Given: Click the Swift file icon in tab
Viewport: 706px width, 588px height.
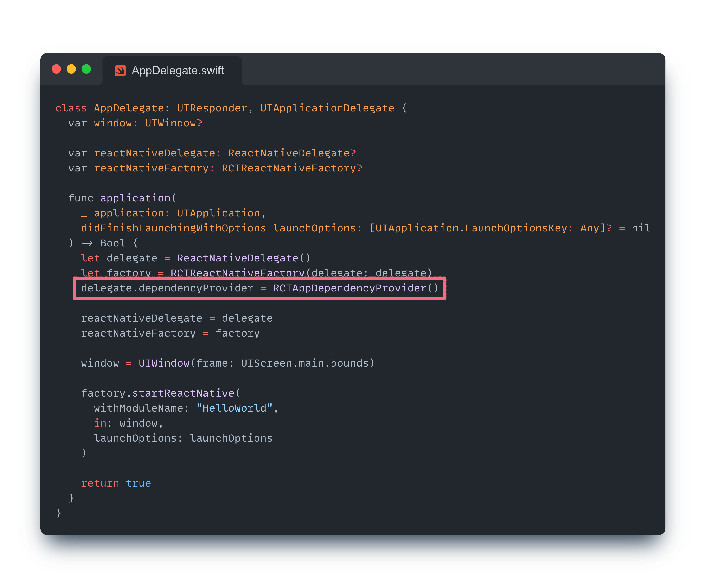Looking at the screenshot, I should pos(120,71).
